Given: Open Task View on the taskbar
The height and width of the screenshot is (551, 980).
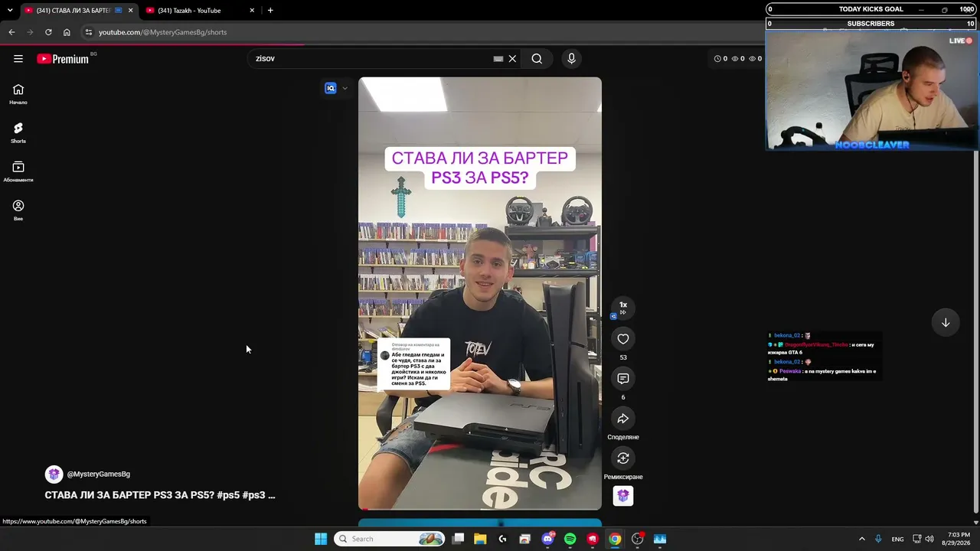Looking at the screenshot, I should click(x=458, y=539).
